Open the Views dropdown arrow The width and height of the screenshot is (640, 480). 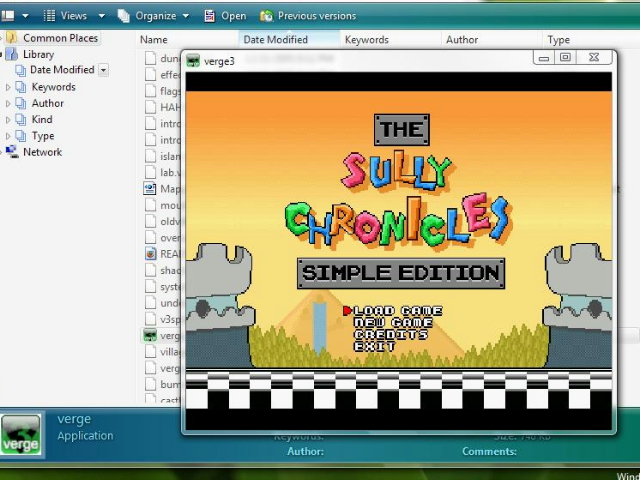tap(101, 16)
